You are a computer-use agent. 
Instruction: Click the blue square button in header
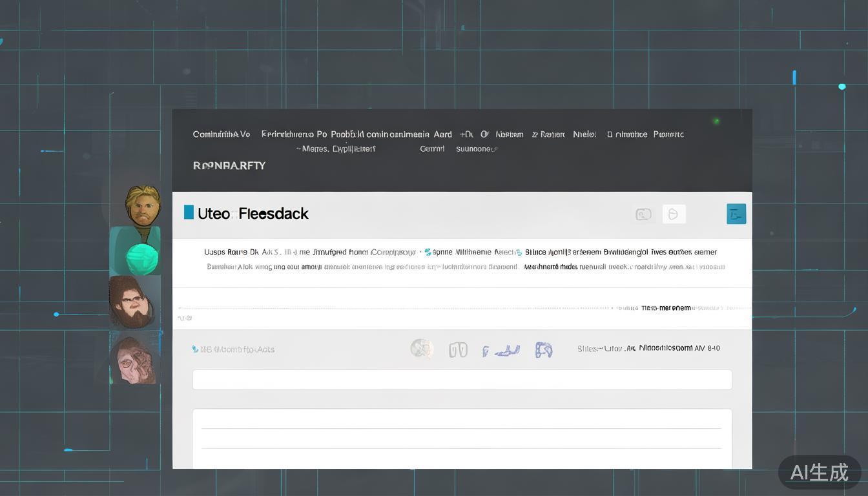click(736, 214)
